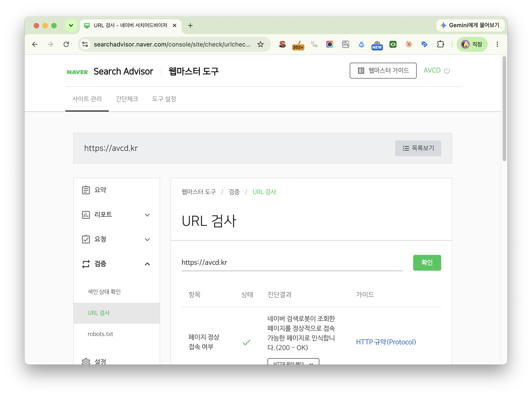Click the 설정 gear sidebar icon
This screenshot has width=532, height=397.
86,361
